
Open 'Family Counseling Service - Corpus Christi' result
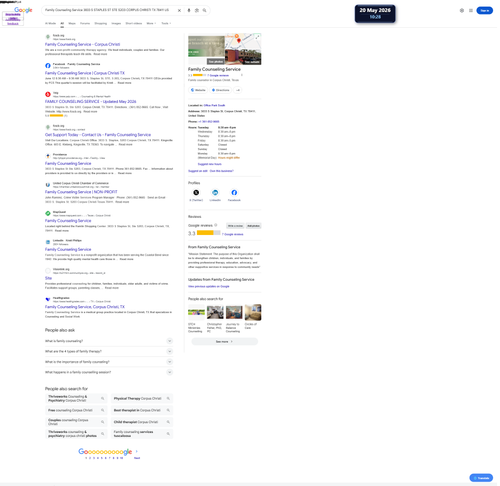[82, 44]
